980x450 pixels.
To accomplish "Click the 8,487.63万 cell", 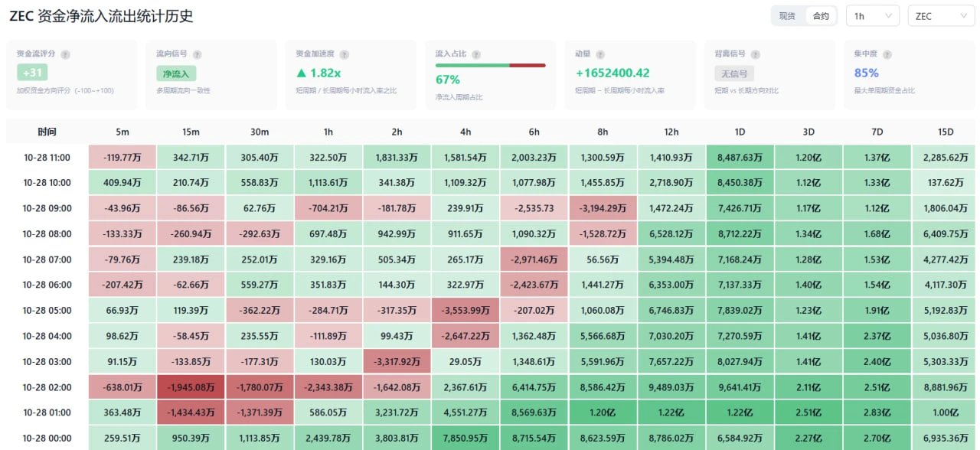I will (x=740, y=158).
